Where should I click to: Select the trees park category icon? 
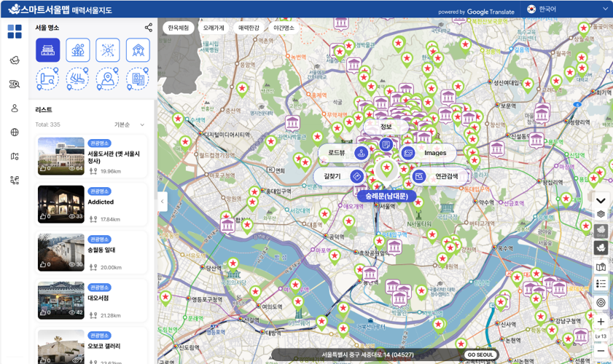tap(78, 50)
